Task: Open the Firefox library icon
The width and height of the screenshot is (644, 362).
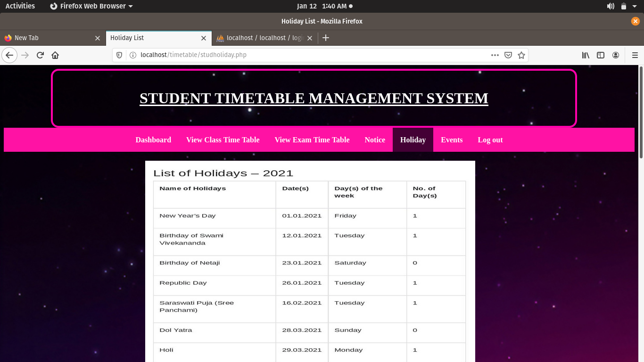Action: tap(585, 55)
